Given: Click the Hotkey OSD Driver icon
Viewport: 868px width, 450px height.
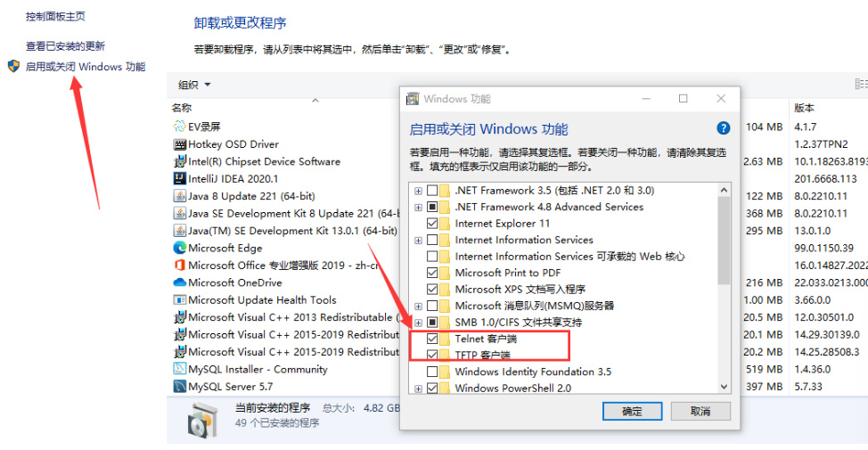Looking at the screenshot, I should tap(179, 144).
